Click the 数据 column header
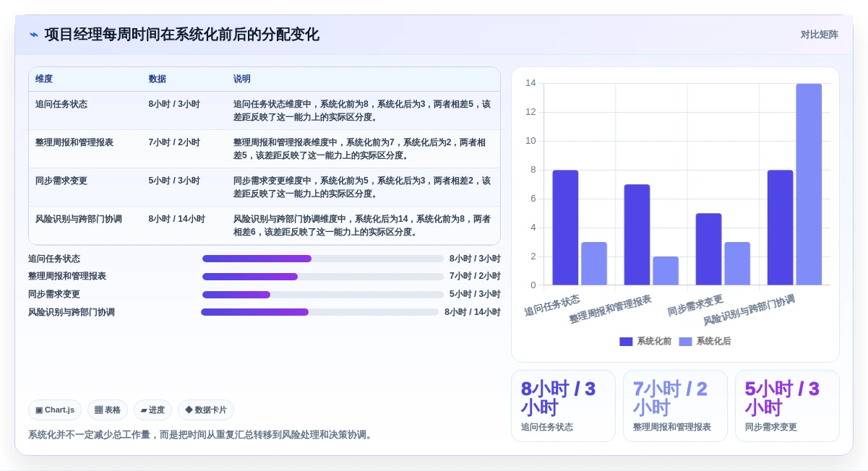 [x=158, y=79]
